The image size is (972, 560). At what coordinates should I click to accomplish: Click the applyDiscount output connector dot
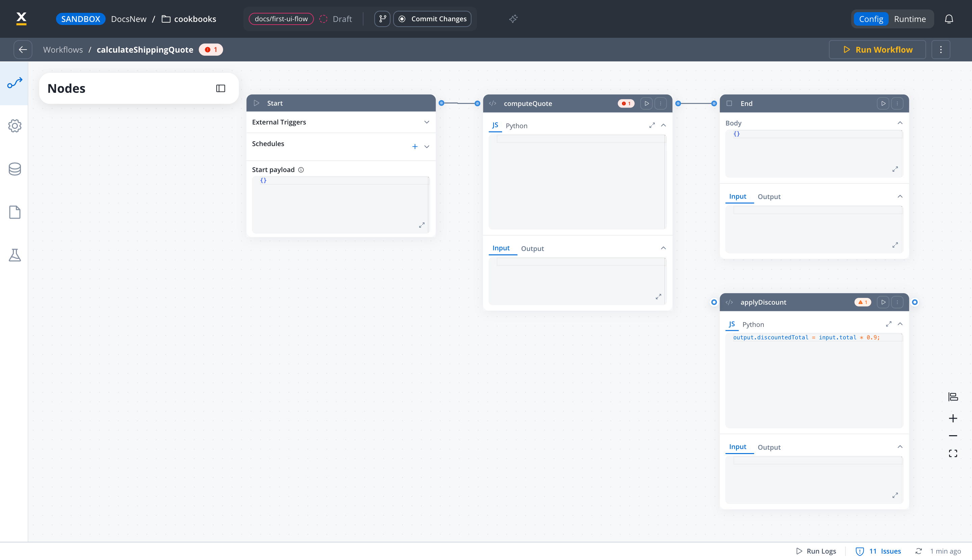coord(915,302)
